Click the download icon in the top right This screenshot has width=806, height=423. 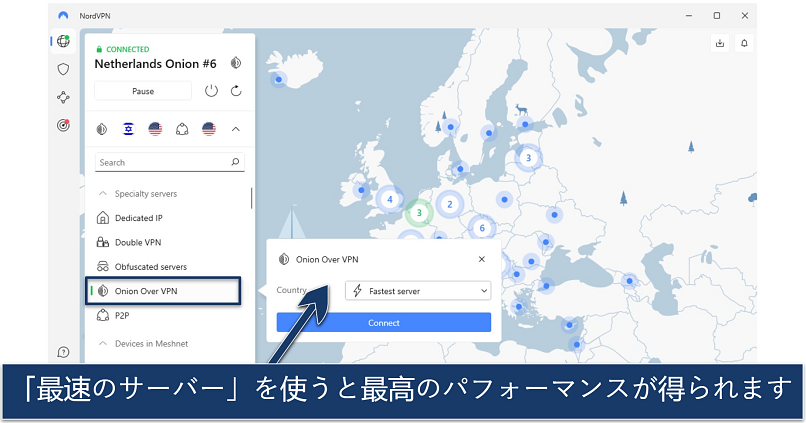coord(719,43)
